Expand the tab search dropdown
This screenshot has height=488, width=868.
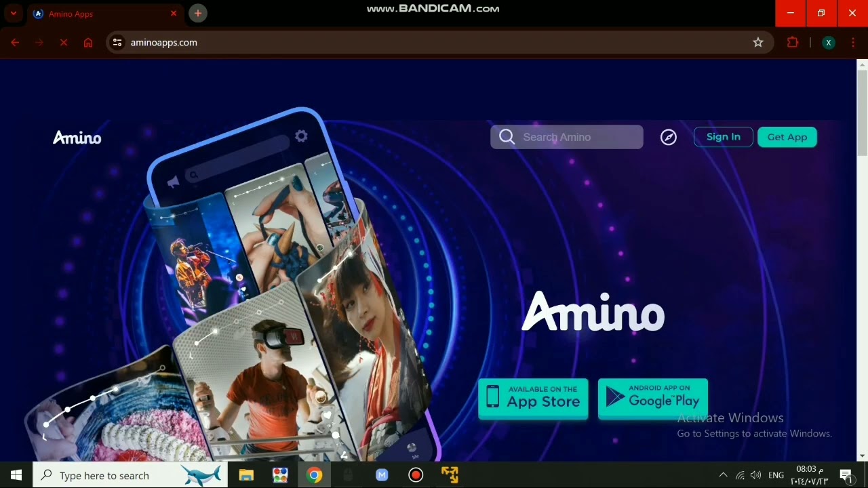(13, 14)
